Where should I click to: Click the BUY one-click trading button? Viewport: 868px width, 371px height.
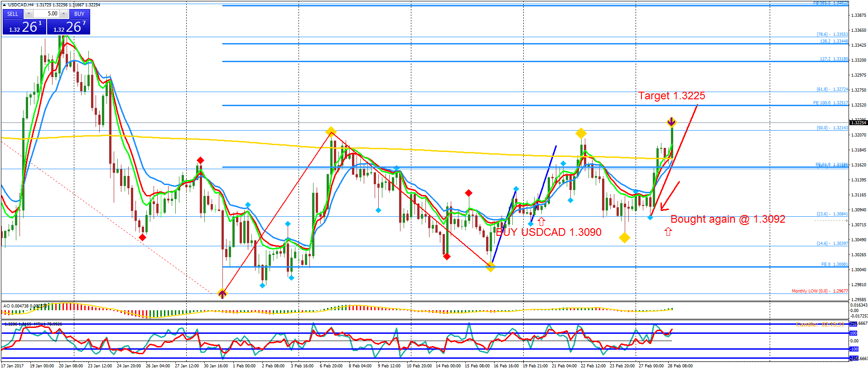point(79,14)
